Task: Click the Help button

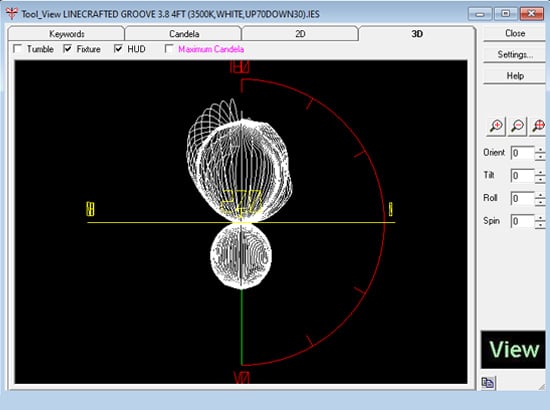Action: [515, 76]
